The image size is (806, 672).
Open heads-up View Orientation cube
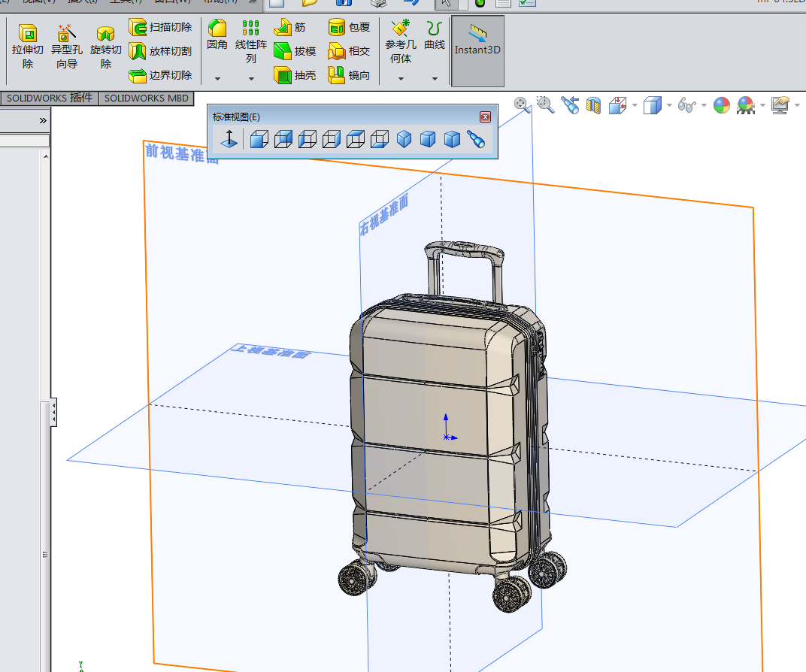coord(618,105)
